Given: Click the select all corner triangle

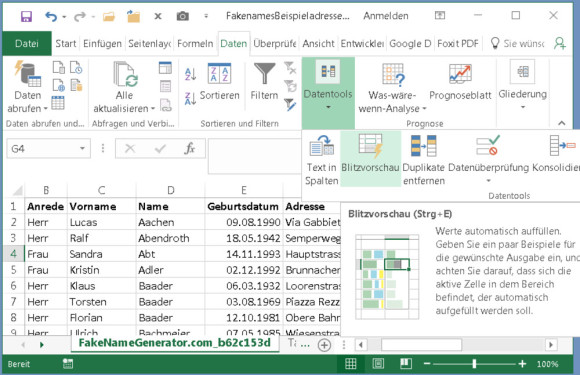Looking at the screenshot, I should point(17,190).
